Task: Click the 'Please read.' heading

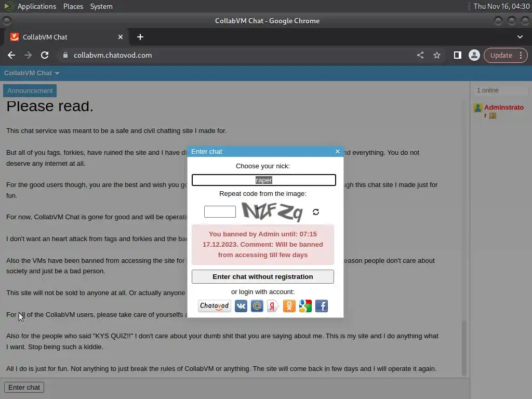Action: coord(50,106)
